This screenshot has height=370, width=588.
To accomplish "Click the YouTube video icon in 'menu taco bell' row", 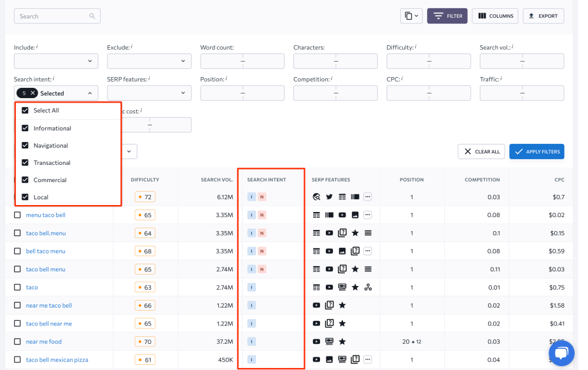I will [343, 215].
